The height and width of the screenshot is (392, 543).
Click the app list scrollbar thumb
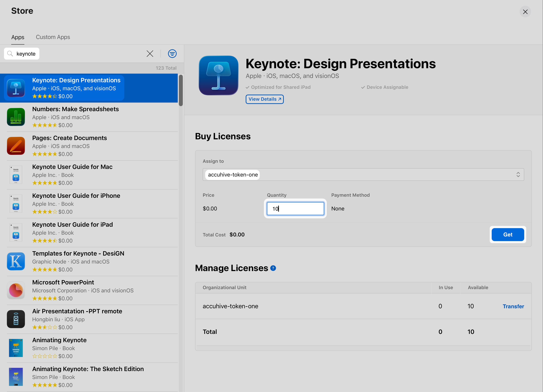181,90
